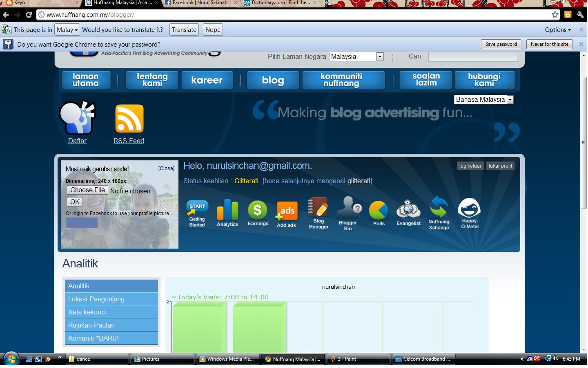Open the tentang kami menu
The height and width of the screenshot is (368, 588).
[152, 80]
